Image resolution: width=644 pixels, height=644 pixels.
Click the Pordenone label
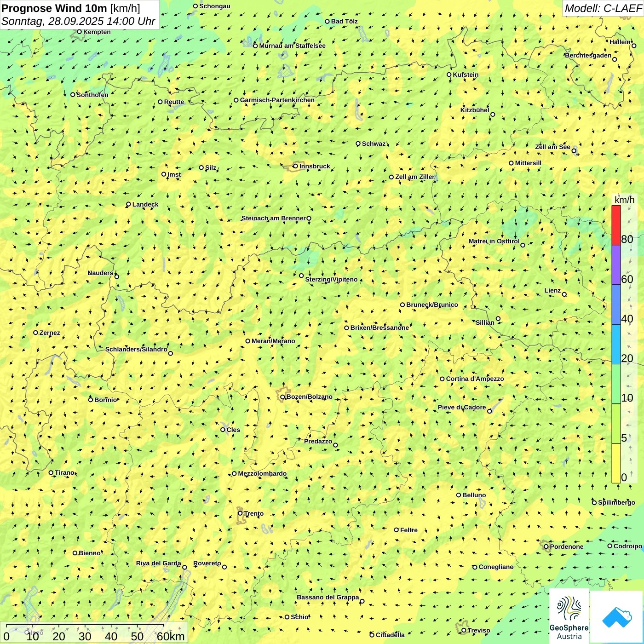click(x=567, y=546)
